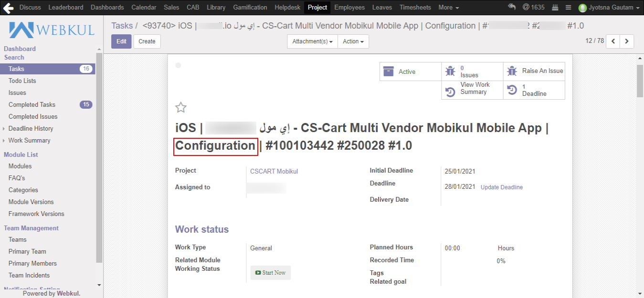Open the hamburger list icon in top bar
The width and height of the screenshot is (644, 298).
[568, 8]
